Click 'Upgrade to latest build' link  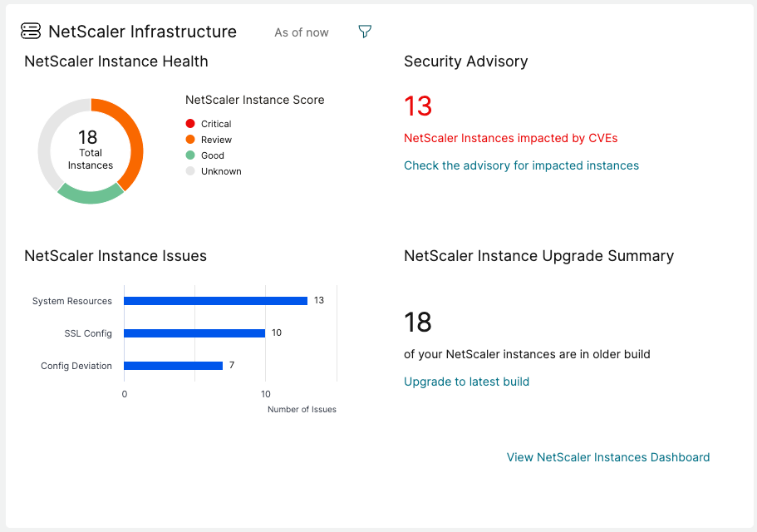466,382
